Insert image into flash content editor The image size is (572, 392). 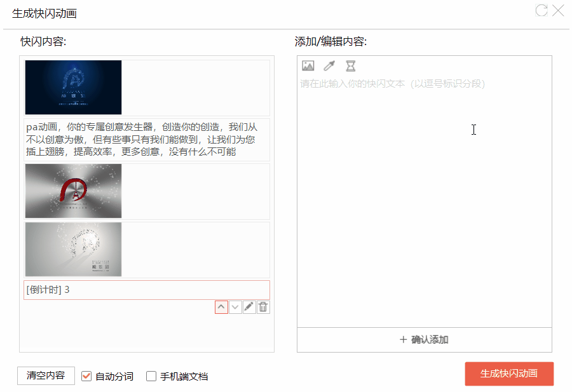click(308, 65)
